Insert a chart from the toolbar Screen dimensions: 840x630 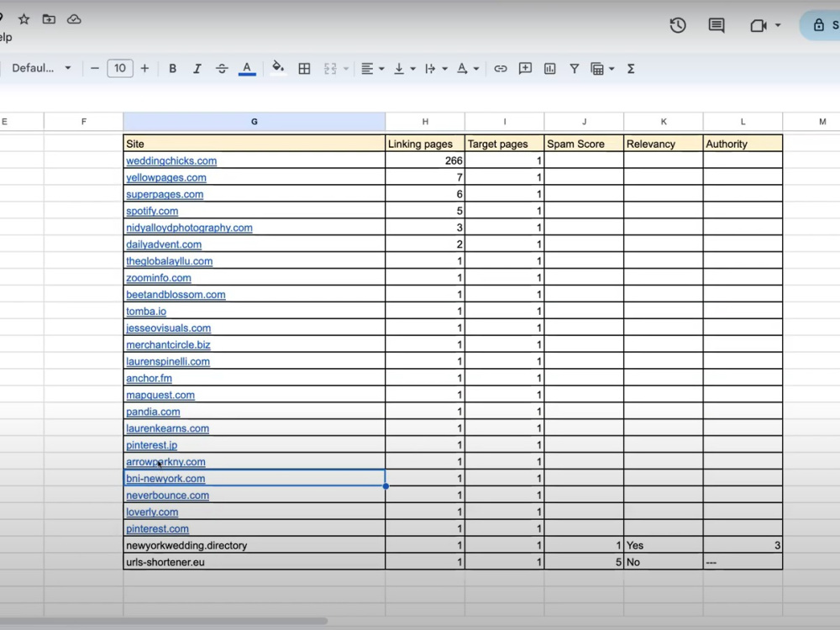point(549,69)
